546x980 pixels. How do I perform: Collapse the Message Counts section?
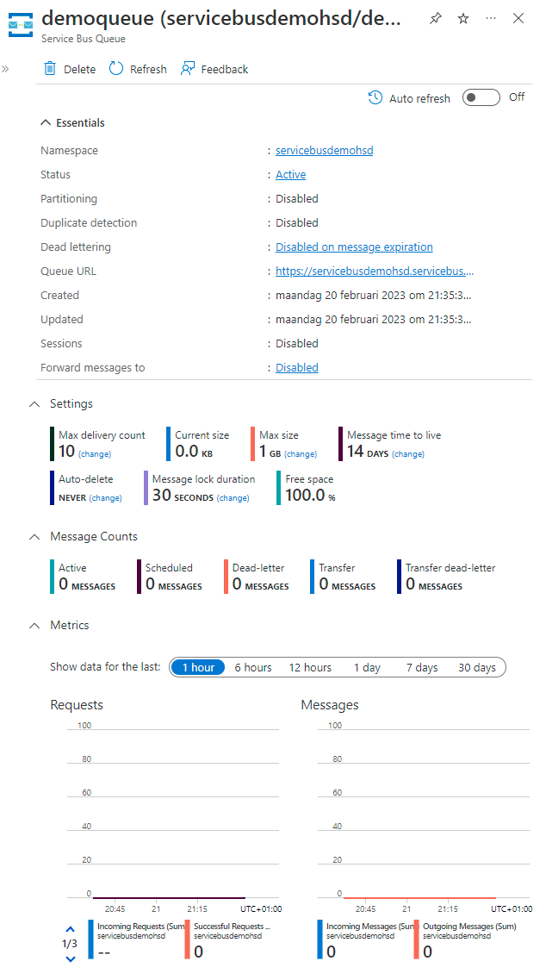pyautogui.click(x=34, y=537)
